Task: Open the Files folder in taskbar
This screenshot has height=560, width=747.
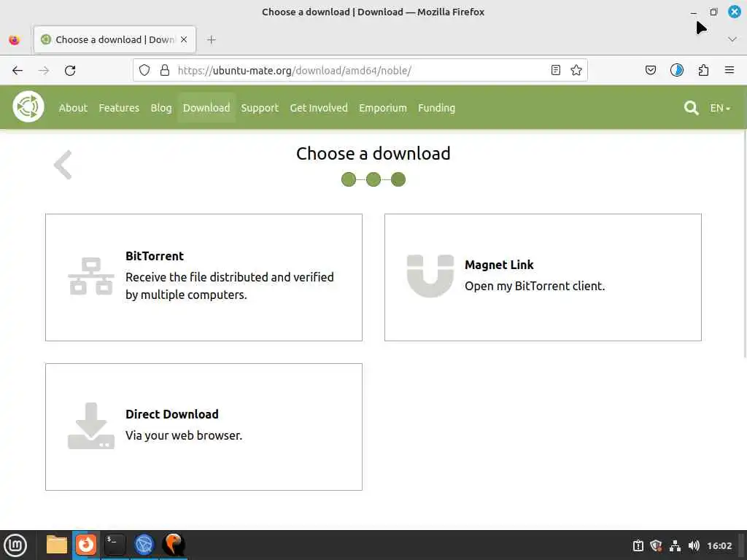Action: pyautogui.click(x=57, y=545)
